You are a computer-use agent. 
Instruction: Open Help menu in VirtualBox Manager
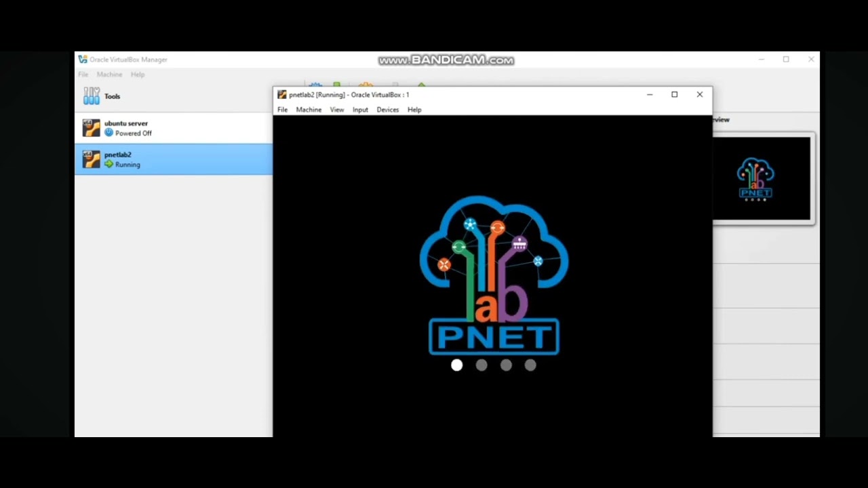point(138,75)
